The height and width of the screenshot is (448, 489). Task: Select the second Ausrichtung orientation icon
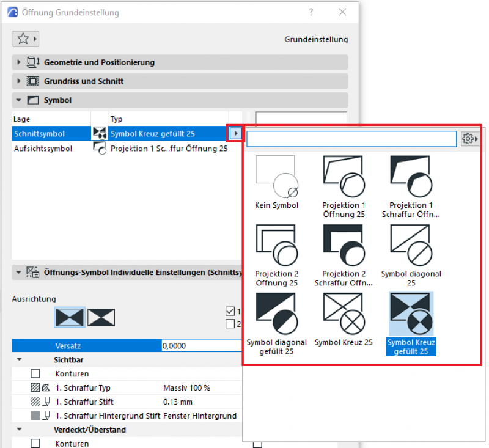tap(101, 317)
